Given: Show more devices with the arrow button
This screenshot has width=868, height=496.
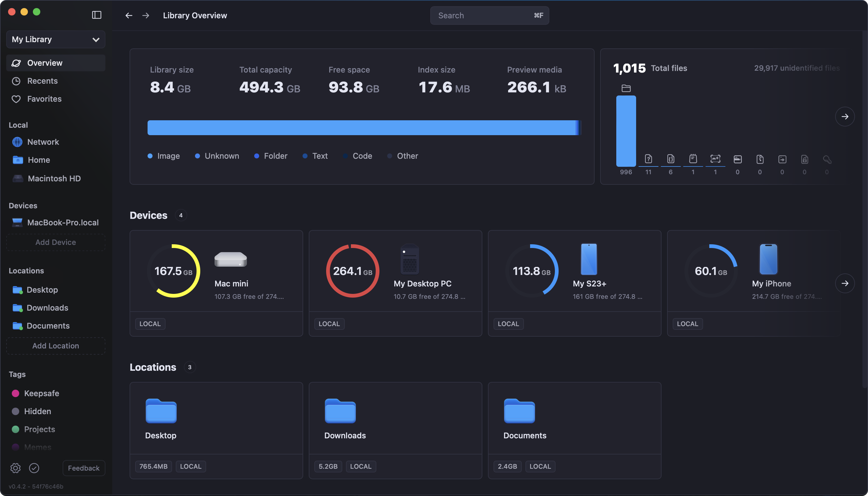Looking at the screenshot, I should click(844, 283).
